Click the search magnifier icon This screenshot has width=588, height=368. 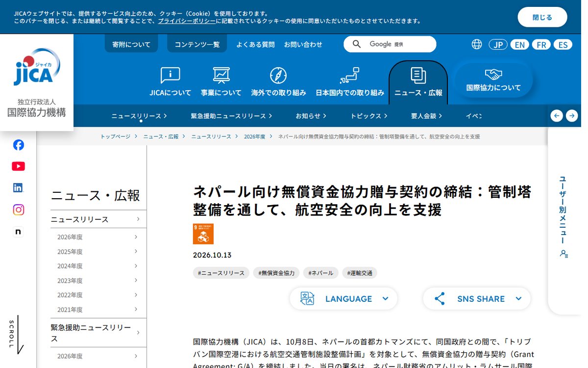click(x=357, y=44)
